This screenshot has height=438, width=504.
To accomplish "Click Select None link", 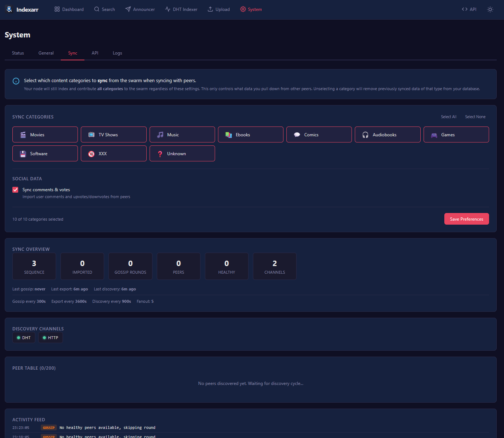I will pyautogui.click(x=475, y=117).
